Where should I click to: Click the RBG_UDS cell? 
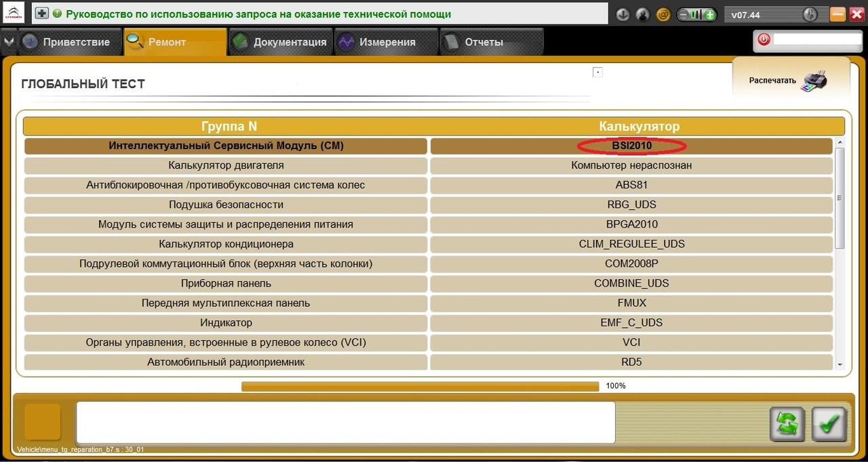pyautogui.click(x=631, y=205)
